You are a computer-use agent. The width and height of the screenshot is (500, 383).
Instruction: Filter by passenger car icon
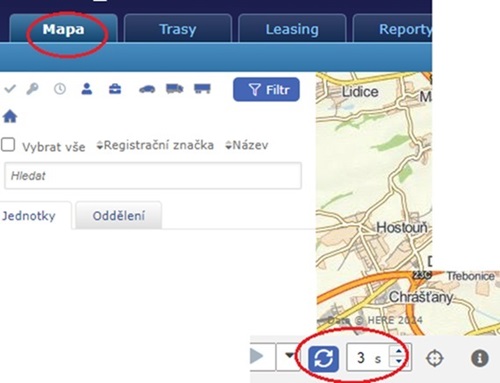click(147, 89)
